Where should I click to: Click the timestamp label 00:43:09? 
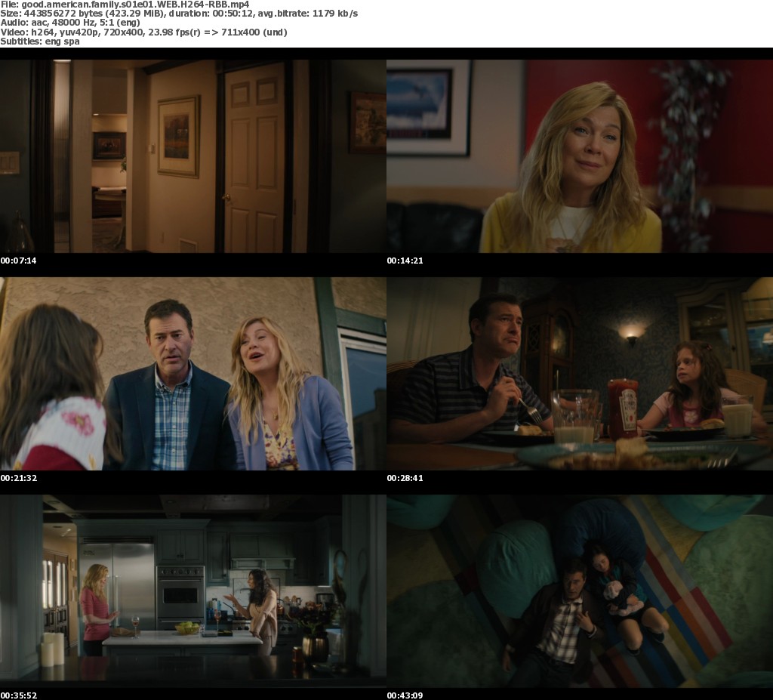coord(405,695)
